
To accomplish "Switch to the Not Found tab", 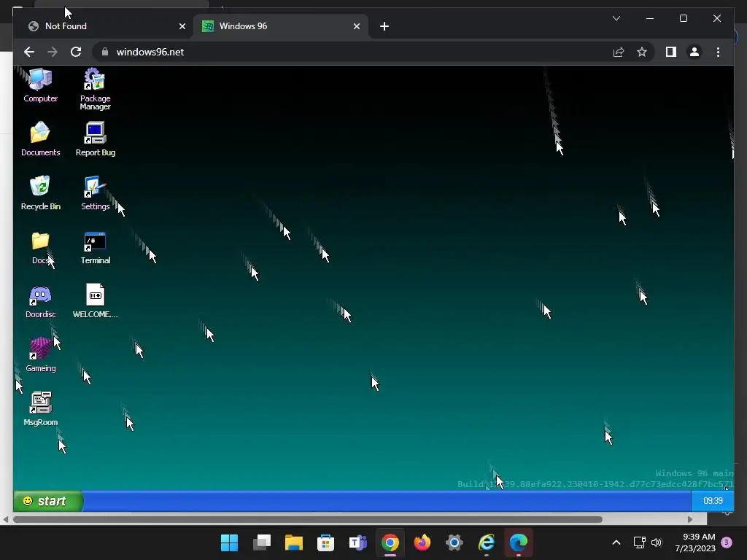I will pyautogui.click(x=107, y=26).
